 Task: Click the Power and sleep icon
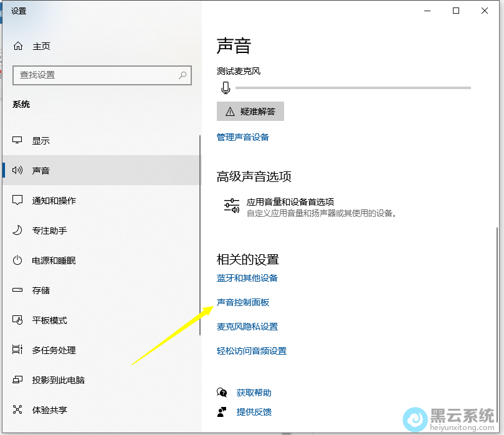point(18,261)
